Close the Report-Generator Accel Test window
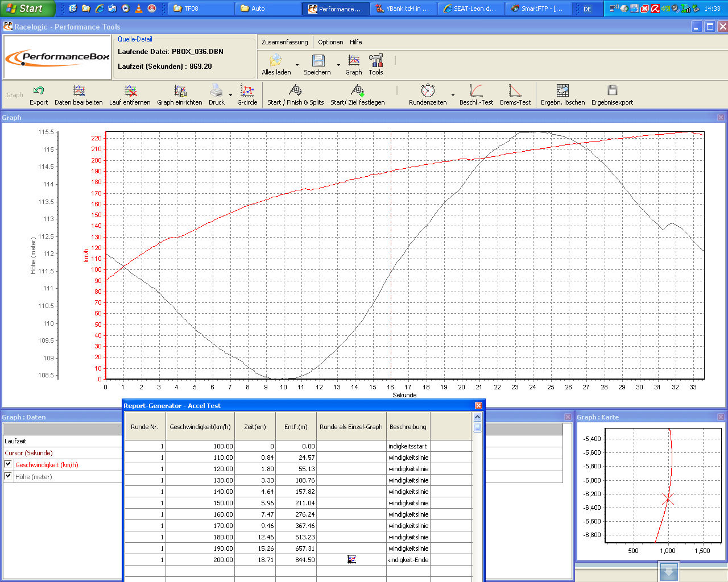Image resolution: width=728 pixels, height=582 pixels. 478,405
